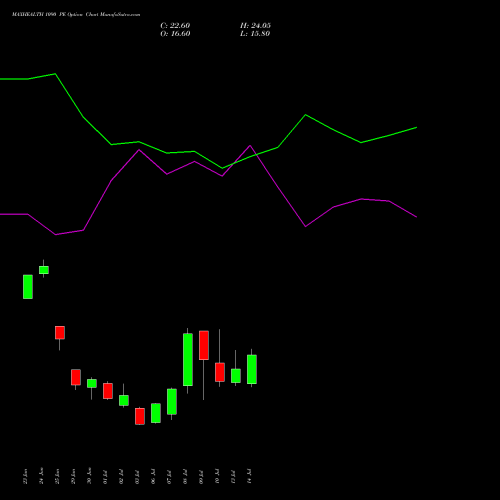Click the green candle for 02 Jul
This screenshot has height=500, width=500.
pyautogui.click(x=124, y=400)
